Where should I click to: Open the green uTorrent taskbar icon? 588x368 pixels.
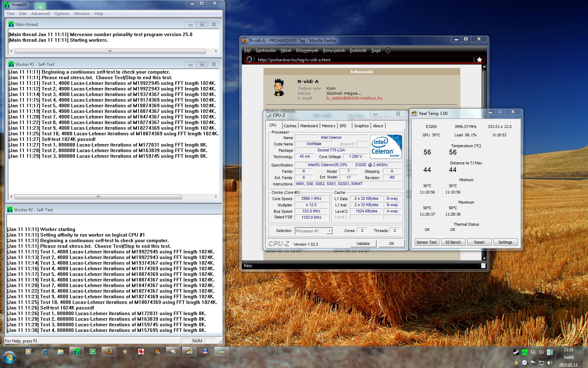(93, 352)
